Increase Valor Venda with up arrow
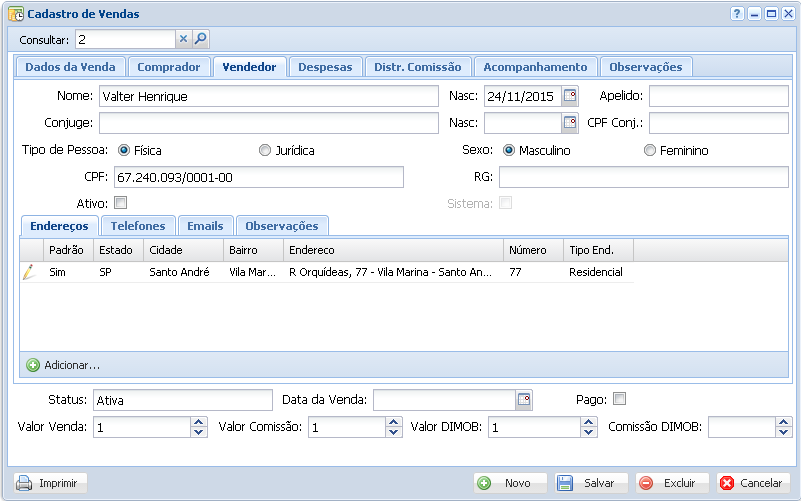801x501 pixels. point(197,422)
